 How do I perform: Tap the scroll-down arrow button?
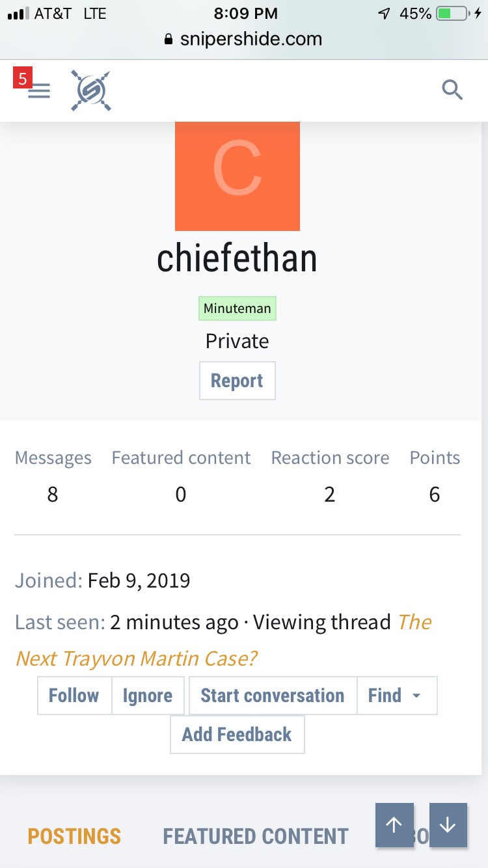[x=448, y=825]
